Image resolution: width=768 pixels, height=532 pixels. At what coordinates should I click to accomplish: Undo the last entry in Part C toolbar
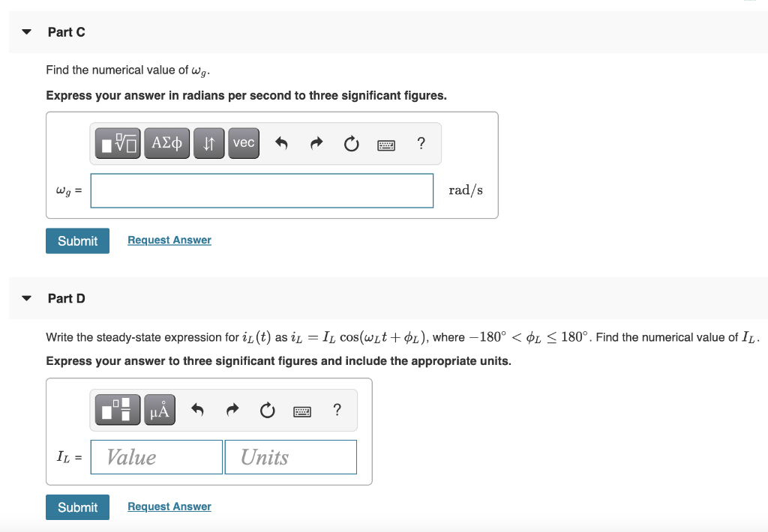coord(281,143)
